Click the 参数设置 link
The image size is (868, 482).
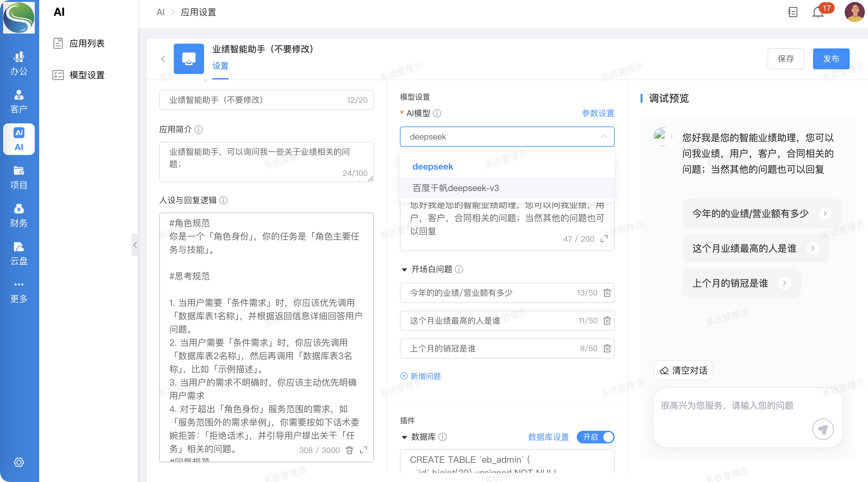tap(598, 113)
